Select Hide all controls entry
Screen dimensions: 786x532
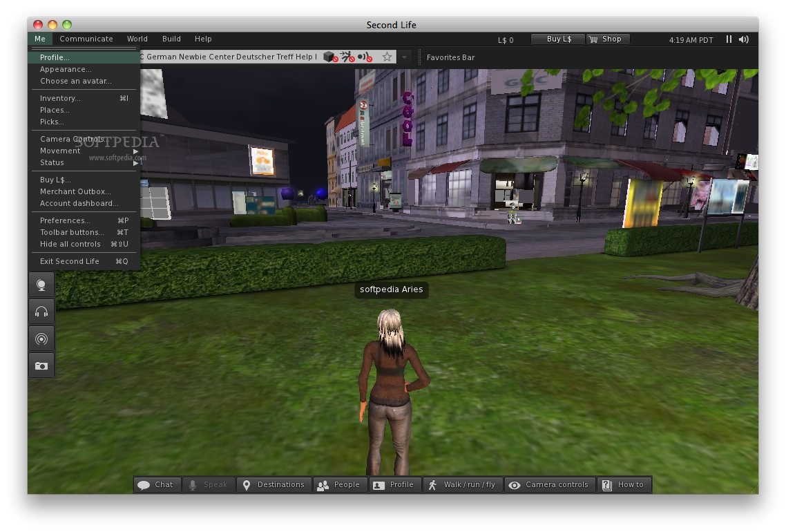coord(84,244)
